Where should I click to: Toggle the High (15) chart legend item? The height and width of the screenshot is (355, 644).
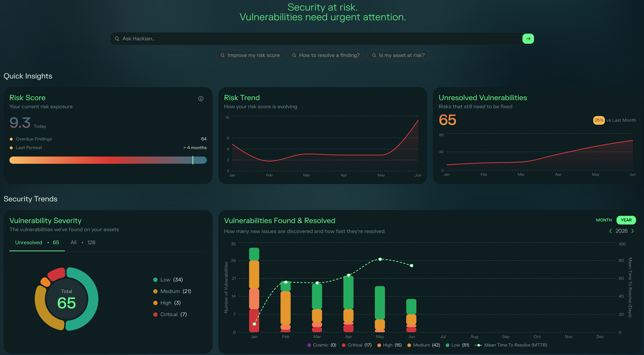[389, 345]
